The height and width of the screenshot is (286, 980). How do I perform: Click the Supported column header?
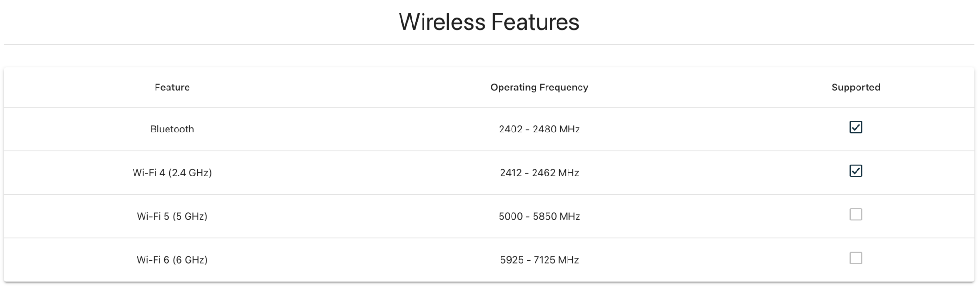(856, 88)
